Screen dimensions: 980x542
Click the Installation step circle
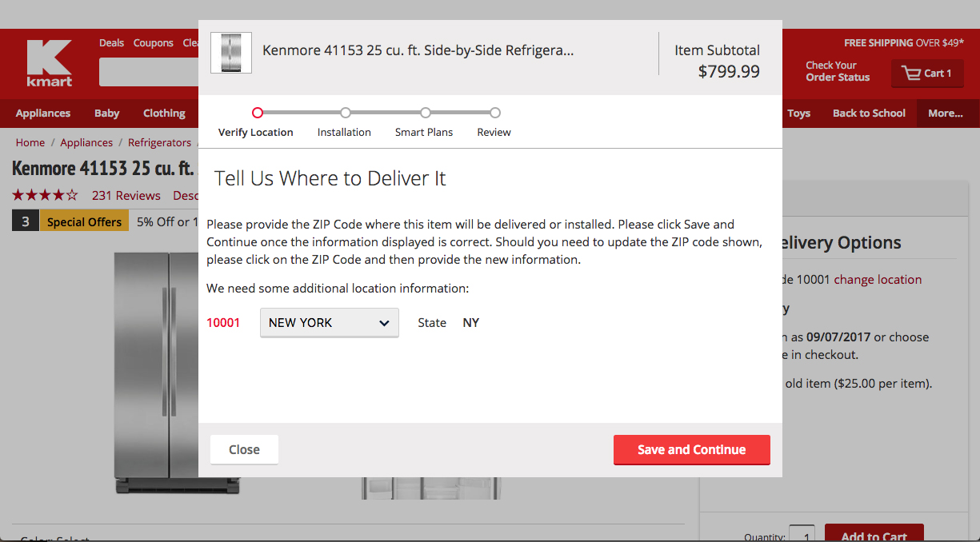[346, 113]
